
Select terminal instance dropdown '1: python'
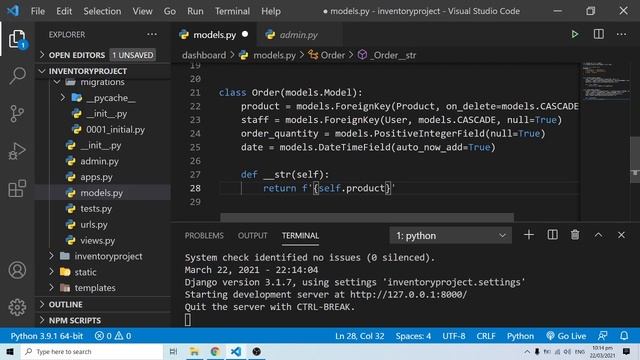(x=451, y=236)
